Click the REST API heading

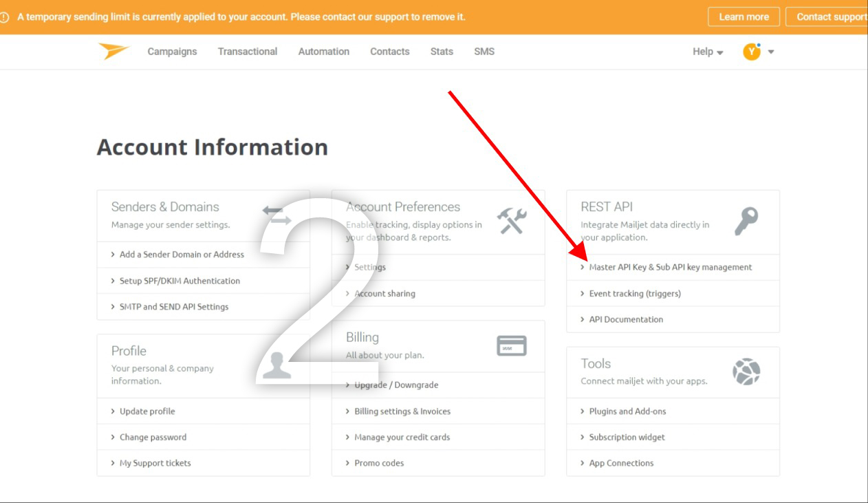(607, 206)
